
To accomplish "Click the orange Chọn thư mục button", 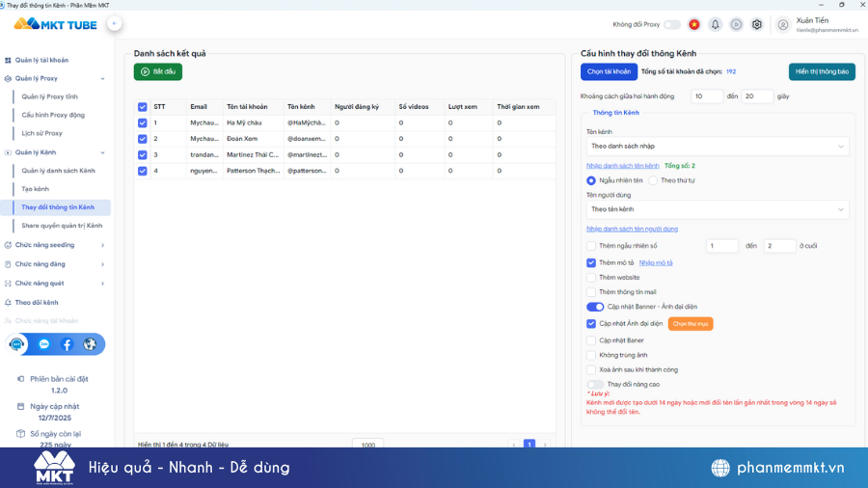I will [x=690, y=324].
